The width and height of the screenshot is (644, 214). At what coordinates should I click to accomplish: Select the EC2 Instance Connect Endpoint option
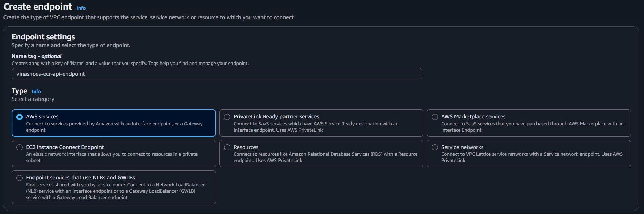pyautogui.click(x=20, y=147)
